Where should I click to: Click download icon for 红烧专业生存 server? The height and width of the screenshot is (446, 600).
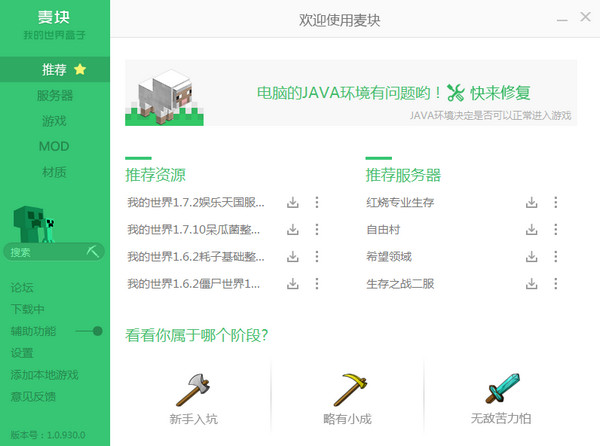(x=532, y=202)
